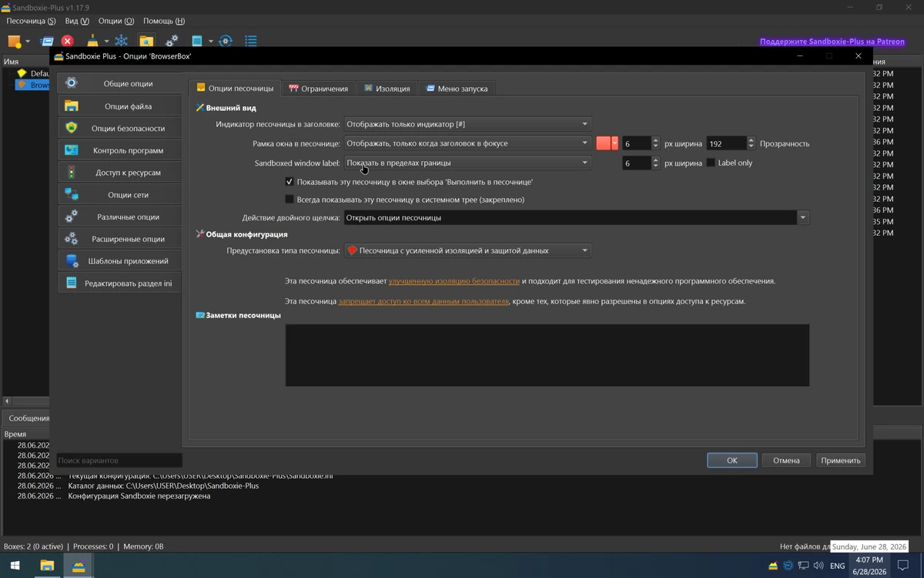Click the 'Применить' button
Image resolution: width=924 pixels, height=578 pixels.
841,460
